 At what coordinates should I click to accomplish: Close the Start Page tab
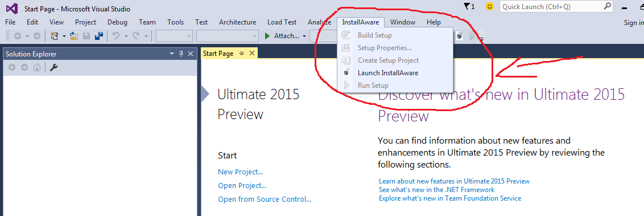coord(252,54)
